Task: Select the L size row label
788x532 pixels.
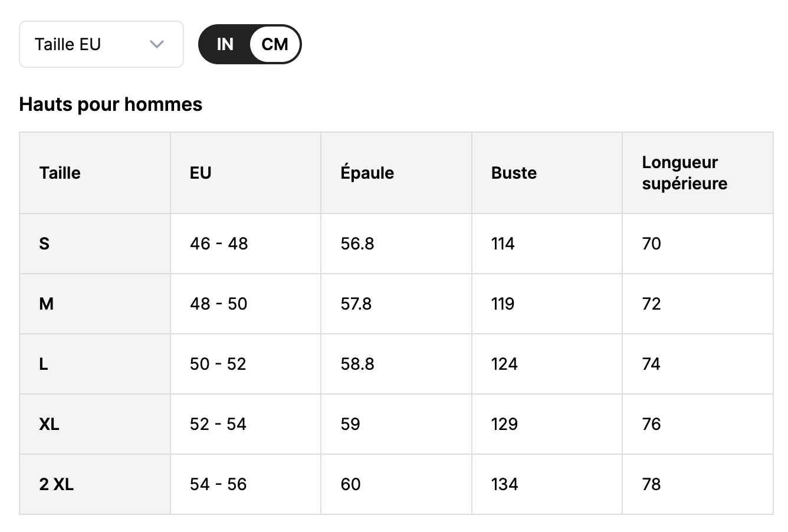Action: click(43, 364)
